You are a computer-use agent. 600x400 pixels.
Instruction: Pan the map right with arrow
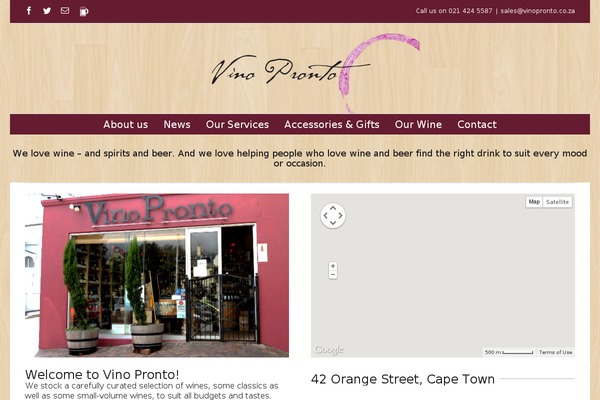[340, 216]
